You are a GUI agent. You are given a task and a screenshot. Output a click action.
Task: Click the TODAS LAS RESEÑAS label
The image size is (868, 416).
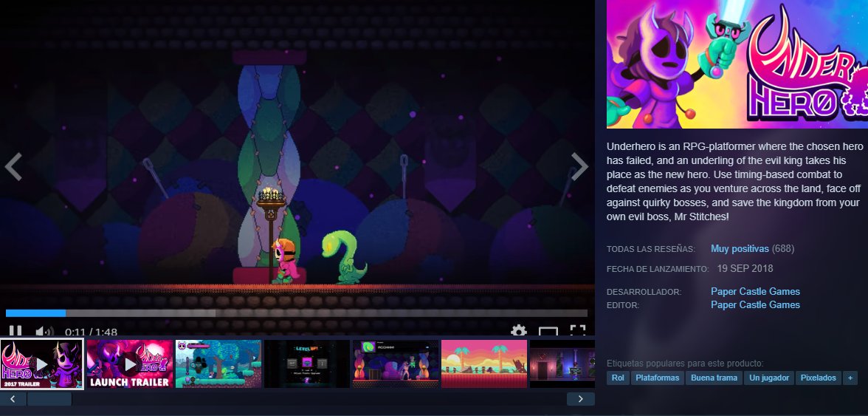pyautogui.click(x=650, y=249)
